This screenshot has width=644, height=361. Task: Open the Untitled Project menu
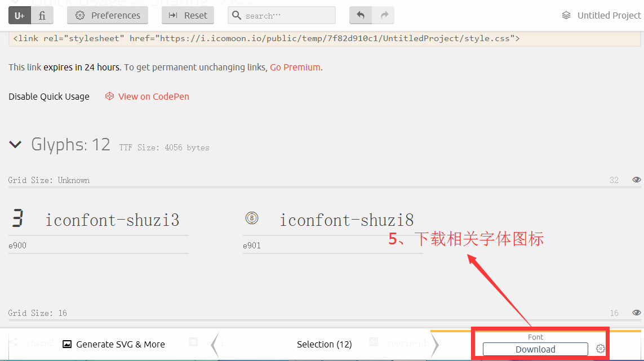(x=601, y=16)
